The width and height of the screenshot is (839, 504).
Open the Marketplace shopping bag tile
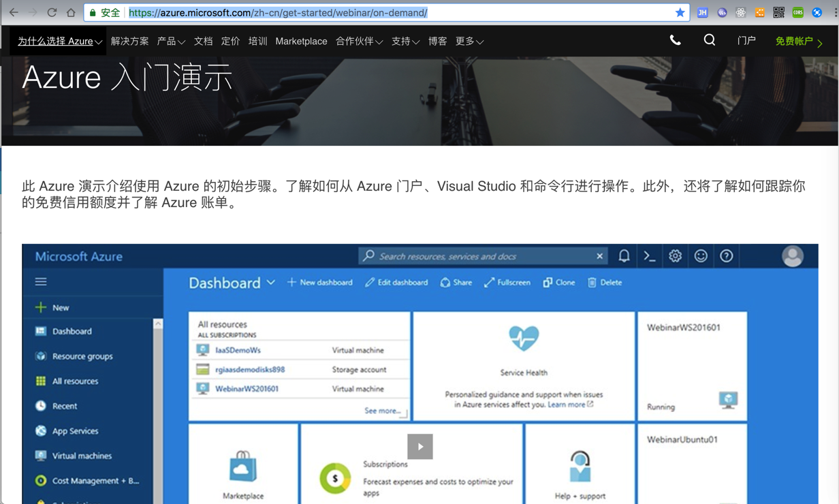coord(243,464)
